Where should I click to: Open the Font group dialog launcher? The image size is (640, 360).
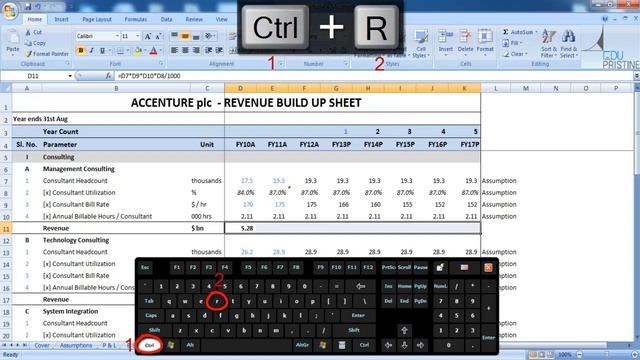(x=161, y=64)
